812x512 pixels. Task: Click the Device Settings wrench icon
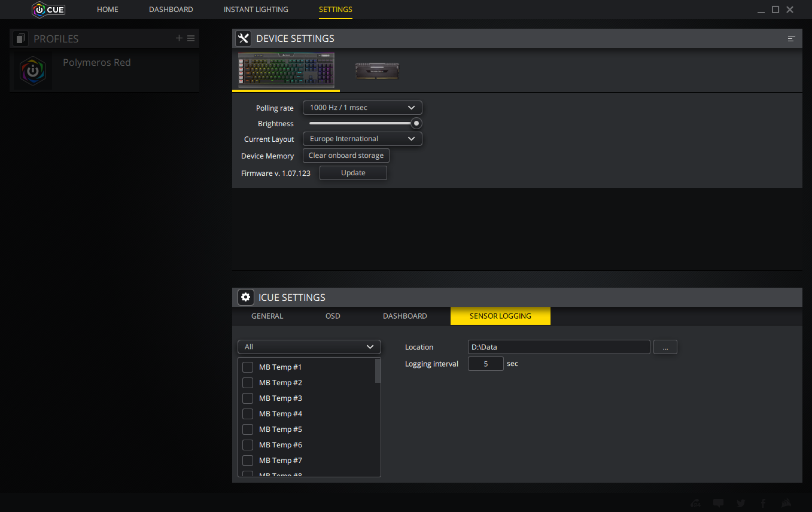click(243, 39)
